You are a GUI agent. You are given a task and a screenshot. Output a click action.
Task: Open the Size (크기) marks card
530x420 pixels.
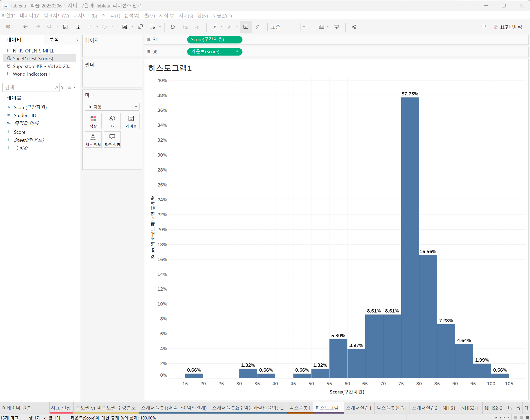112,121
